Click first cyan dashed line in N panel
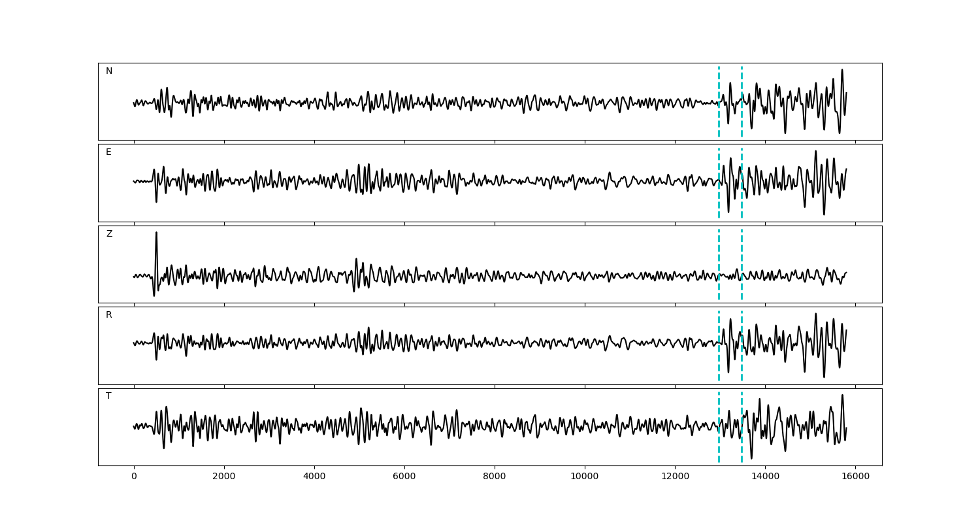980x523 pixels. 719,118
